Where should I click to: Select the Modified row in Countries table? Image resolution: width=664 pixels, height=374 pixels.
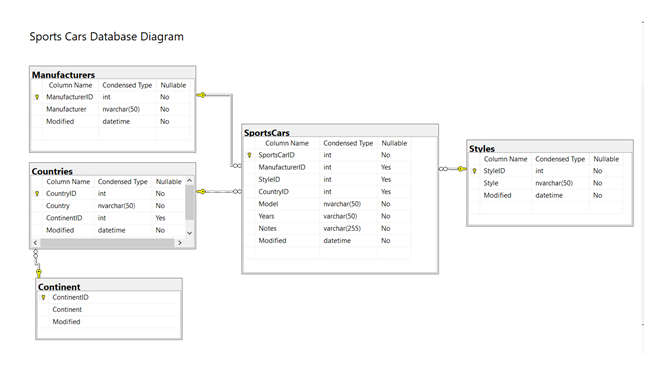[x=108, y=230]
